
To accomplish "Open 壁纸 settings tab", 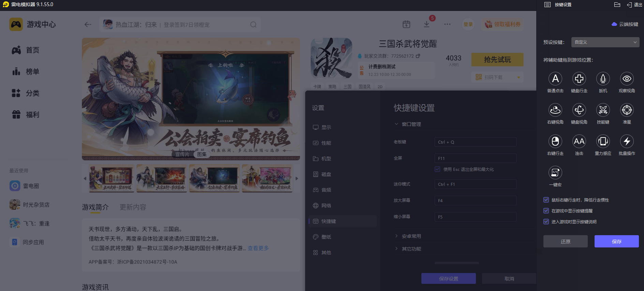I will 343,237.
